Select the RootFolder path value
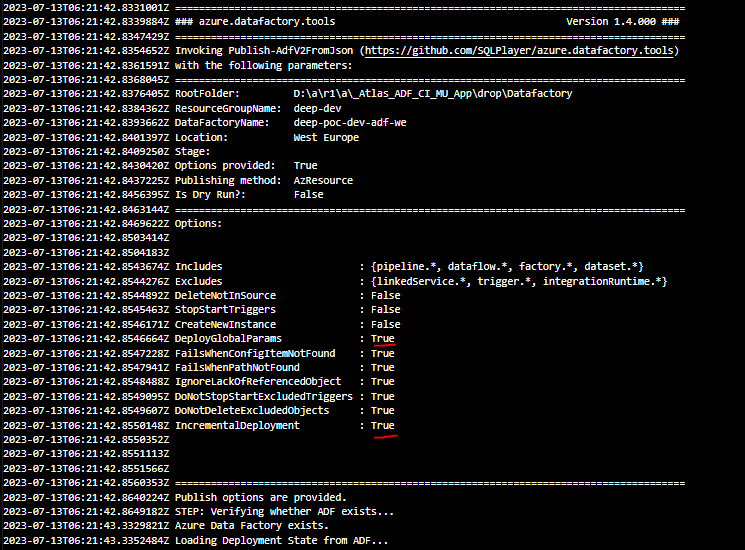Screen dimensions: 745x550 click(x=433, y=94)
